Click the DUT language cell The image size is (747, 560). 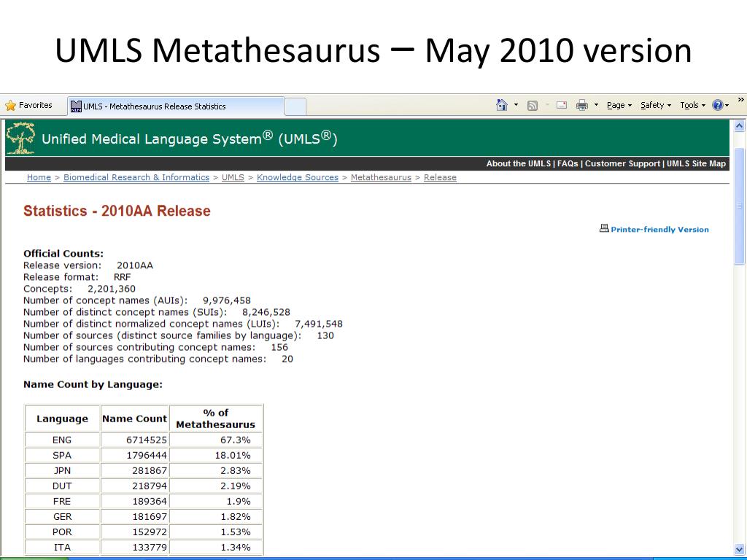pos(62,486)
